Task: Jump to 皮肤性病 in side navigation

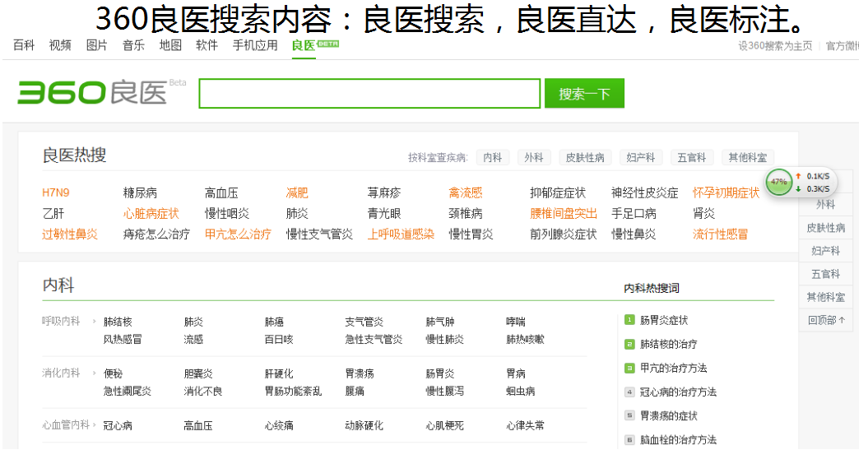Action: [825, 228]
